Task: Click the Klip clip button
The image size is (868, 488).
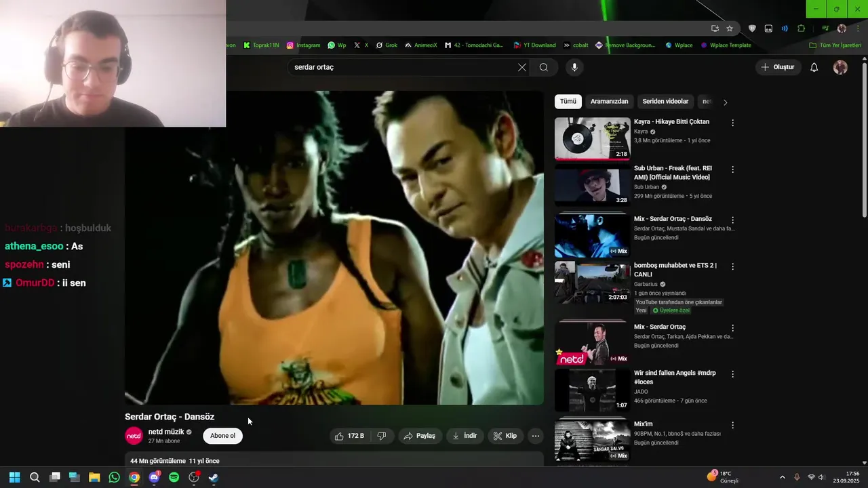Action: point(505,436)
